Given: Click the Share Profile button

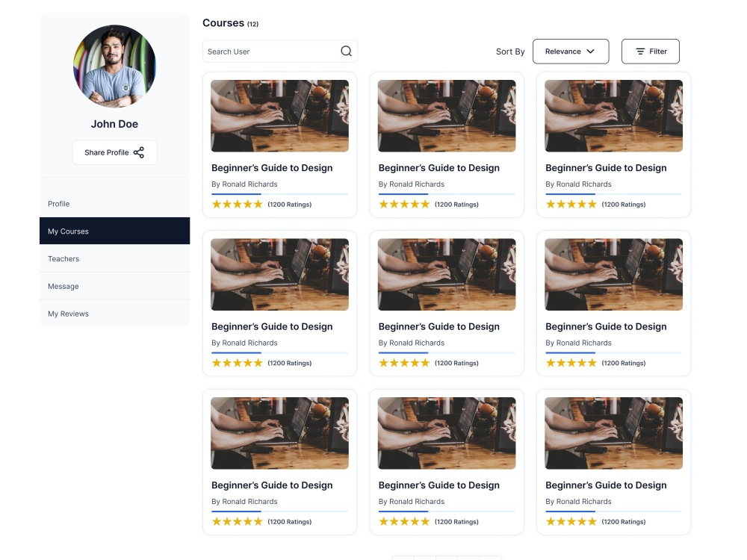Looking at the screenshot, I should 114,152.
